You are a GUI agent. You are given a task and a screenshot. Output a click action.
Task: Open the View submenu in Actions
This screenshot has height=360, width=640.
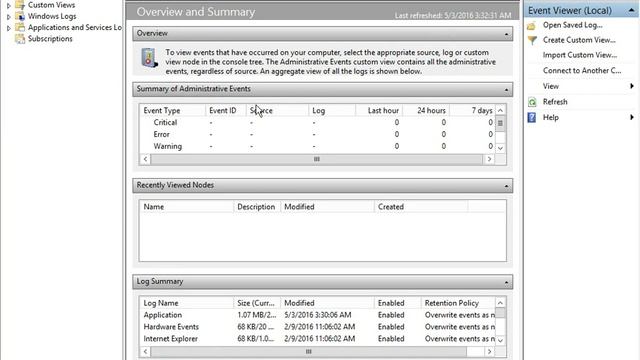[x=551, y=86]
